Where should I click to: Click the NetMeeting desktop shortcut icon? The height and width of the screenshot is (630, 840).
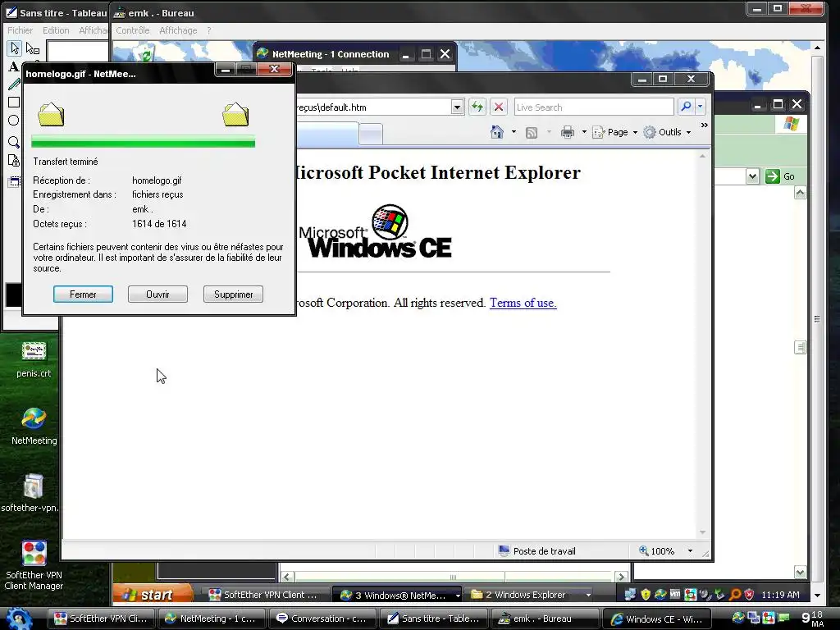(34, 418)
